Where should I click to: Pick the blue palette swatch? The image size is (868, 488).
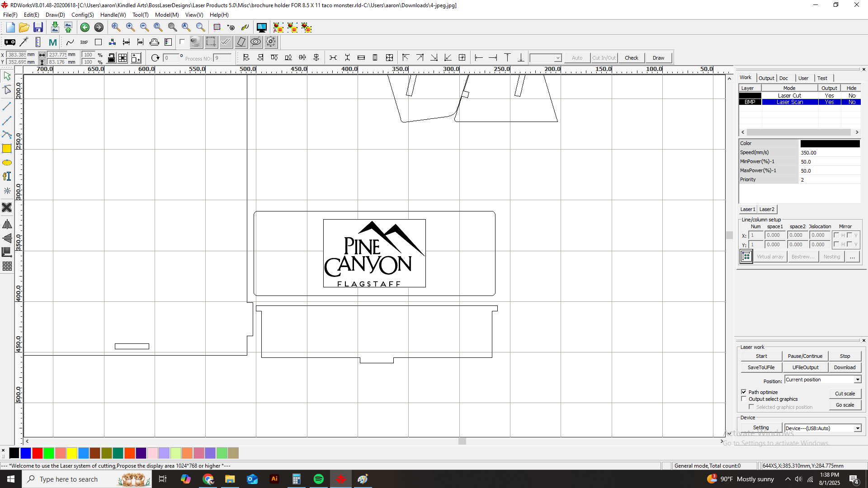click(x=26, y=453)
